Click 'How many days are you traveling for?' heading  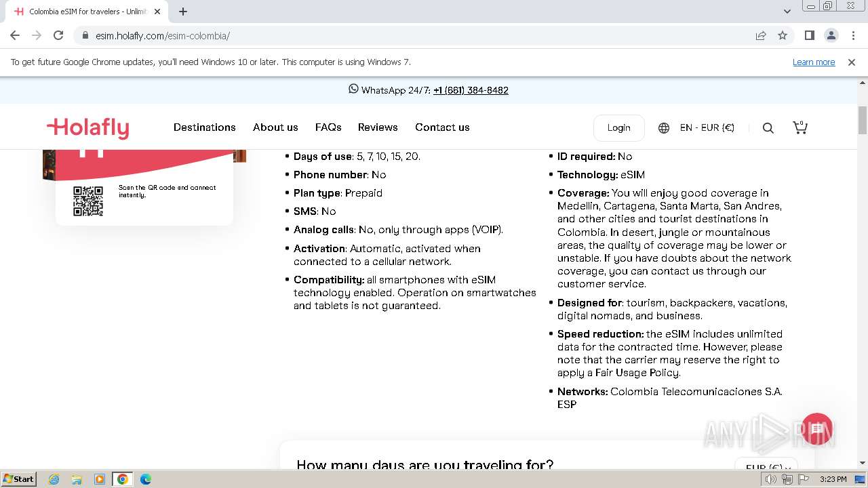pos(425,465)
